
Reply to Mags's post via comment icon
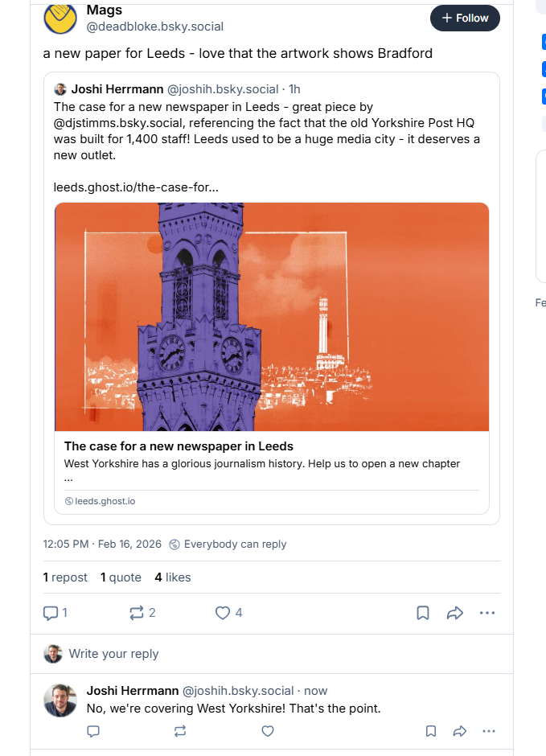point(51,613)
